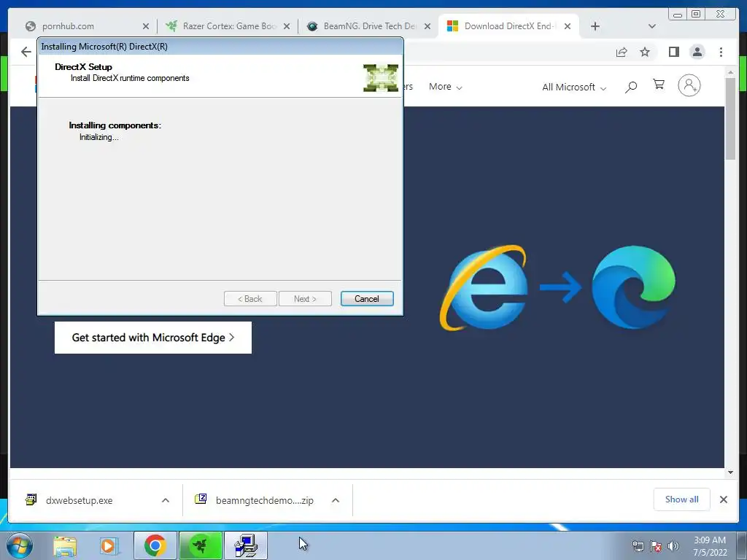Viewport: 747px width, 560px height.
Task: Open a new Chrome tab
Action: coord(595,26)
